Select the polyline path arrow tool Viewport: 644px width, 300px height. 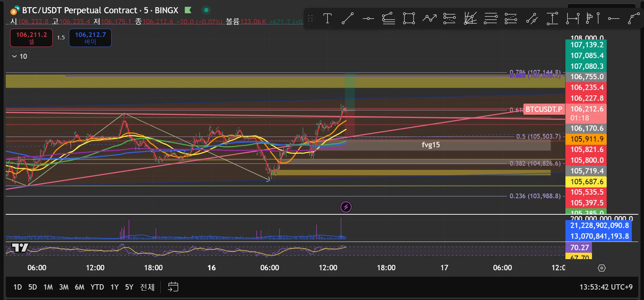[429, 18]
